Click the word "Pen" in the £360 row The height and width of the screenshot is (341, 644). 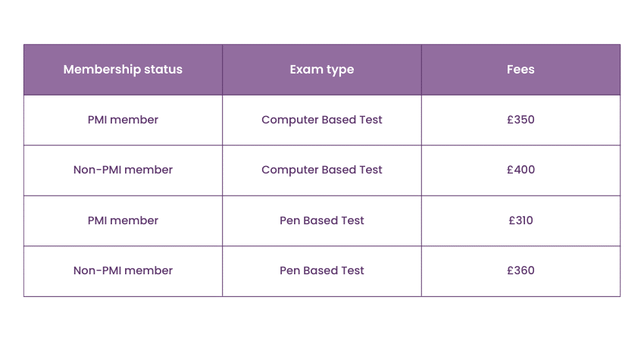pyautogui.click(x=289, y=271)
